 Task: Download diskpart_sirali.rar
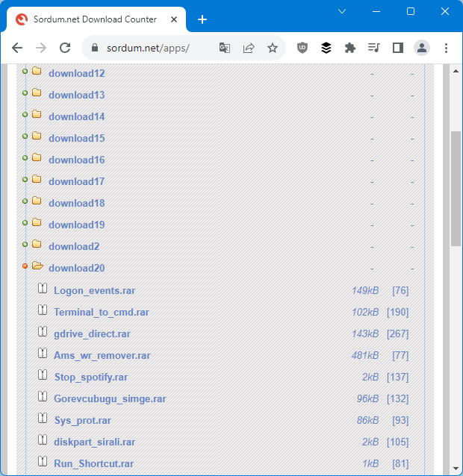[95, 442]
